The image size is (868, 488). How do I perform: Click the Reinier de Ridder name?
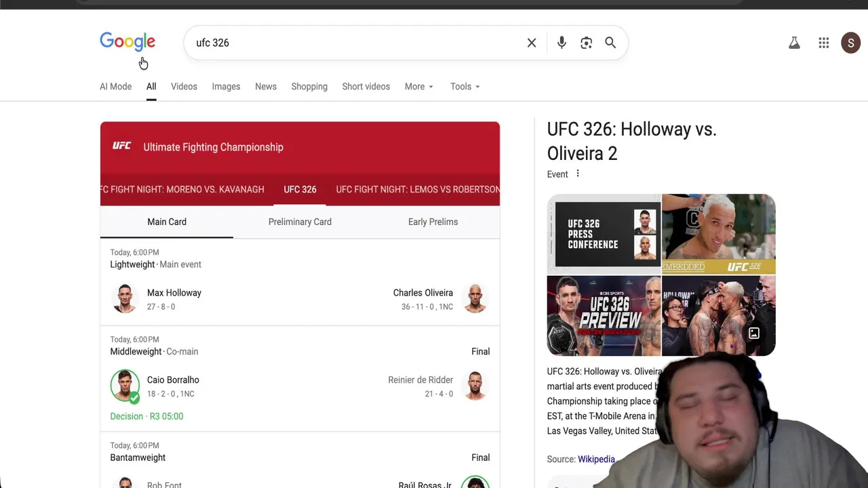coord(420,380)
